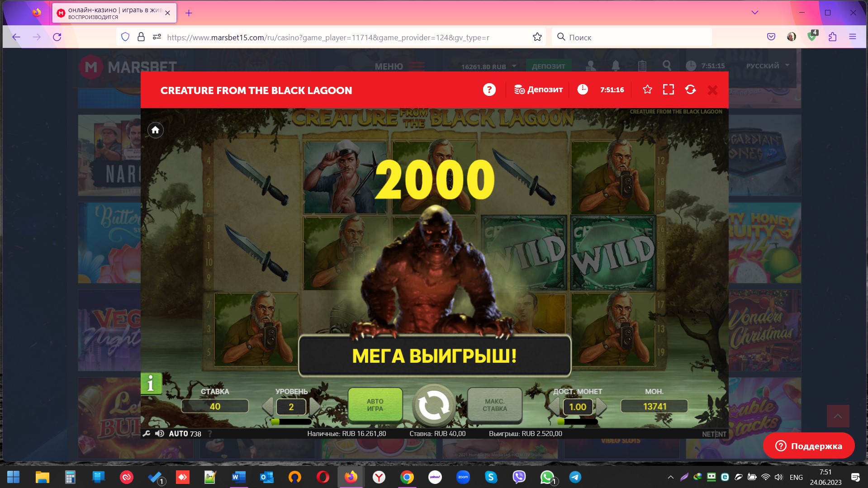Open Поддержка support chat

pos(809,446)
